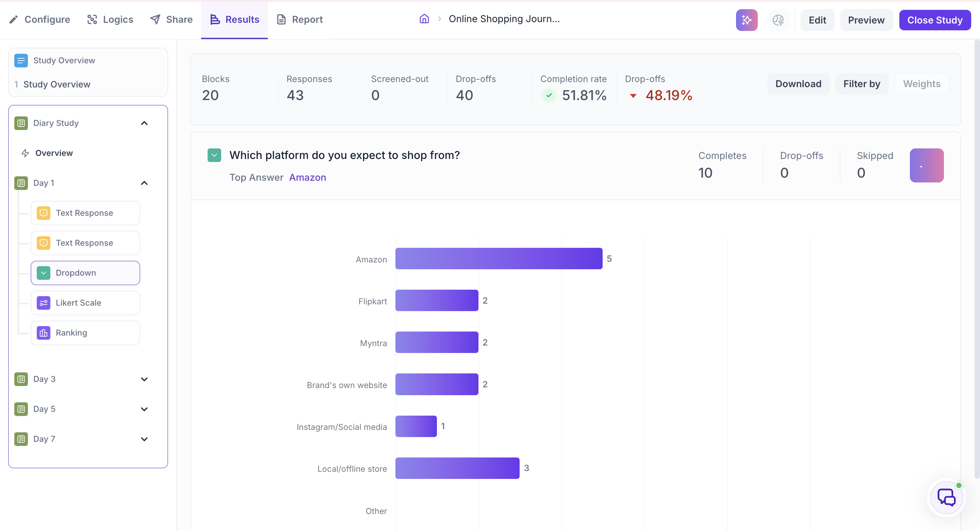Screen dimensions: 980x531
Task: Expand the Day 7 group
Action: (144, 439)
